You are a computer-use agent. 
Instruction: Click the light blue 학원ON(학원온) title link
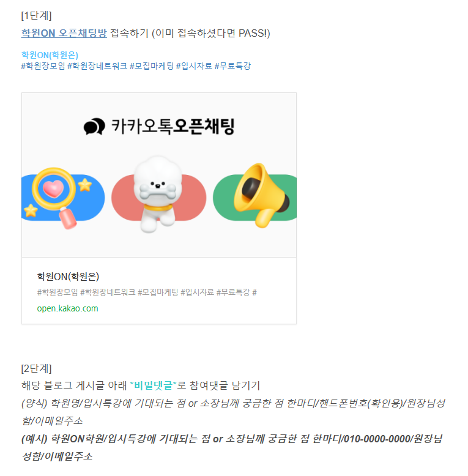click(50, 55)
